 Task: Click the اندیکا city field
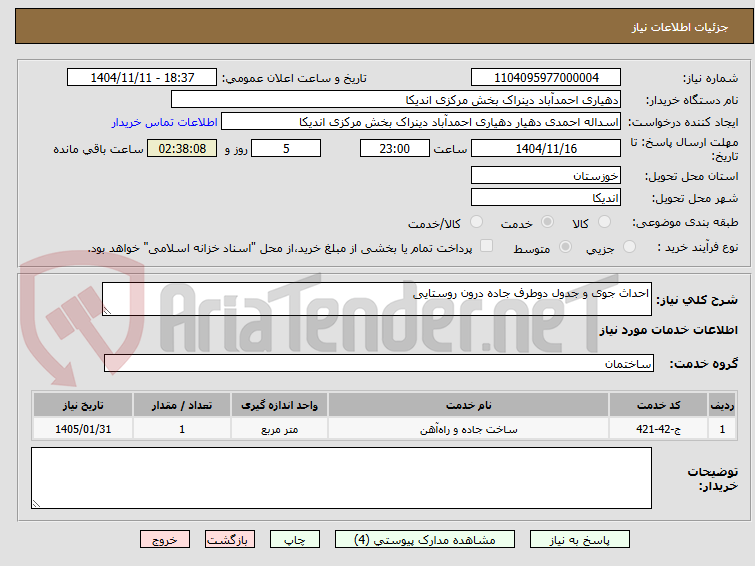click(546, 197)
